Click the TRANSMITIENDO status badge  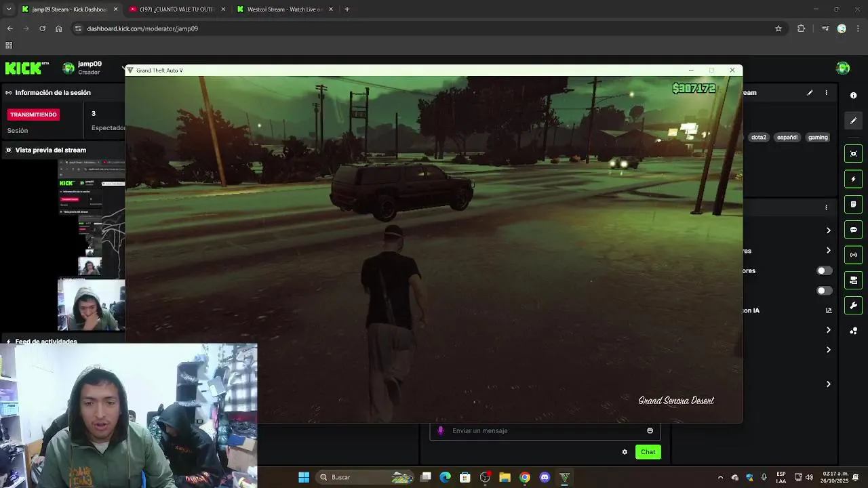pos(34,115)
